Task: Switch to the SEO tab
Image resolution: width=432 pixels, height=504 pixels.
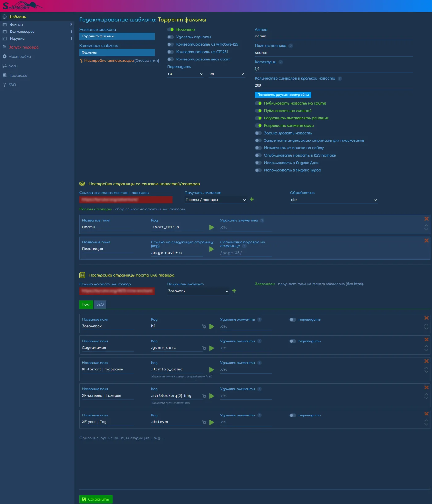Action: [x=100, y=304]
